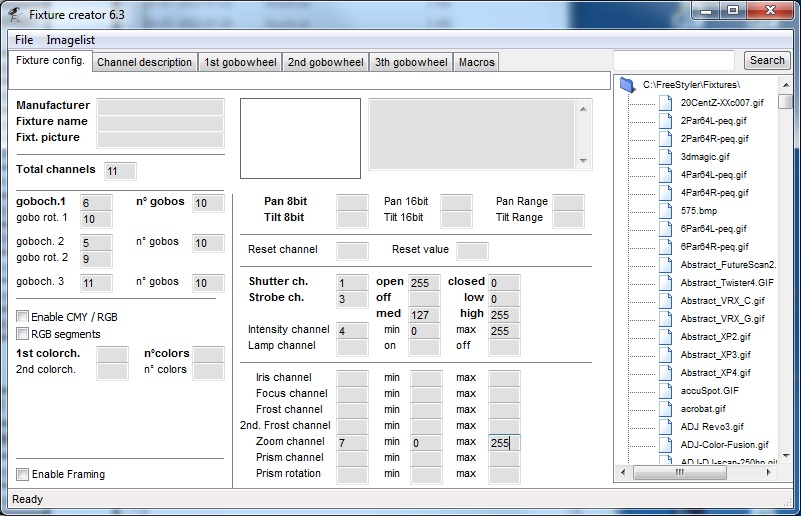Click the Manufacturer text field

[159, 105]
